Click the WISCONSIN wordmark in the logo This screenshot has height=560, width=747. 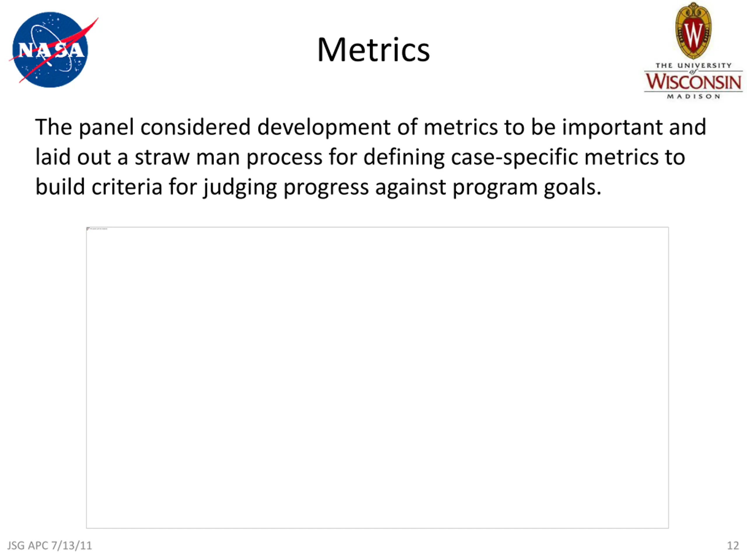click(693, 82)
